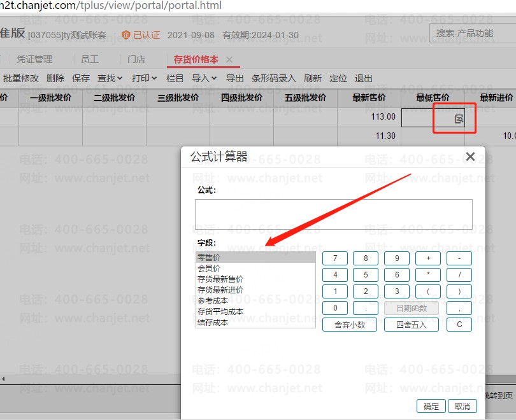Select the 存货价格本 tab
516x420 pixels.
pos(196,59)
